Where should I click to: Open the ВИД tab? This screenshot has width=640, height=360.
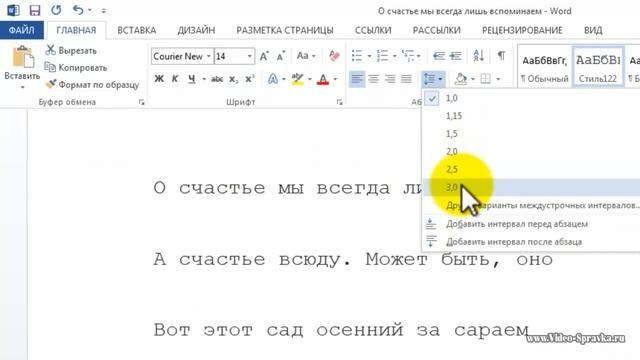click(593, 30)
